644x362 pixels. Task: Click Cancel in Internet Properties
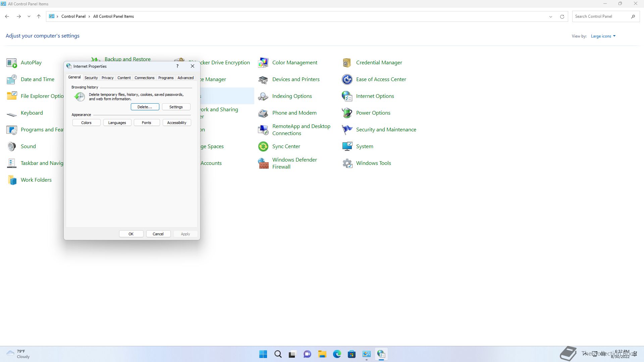(x=158, y=234)
